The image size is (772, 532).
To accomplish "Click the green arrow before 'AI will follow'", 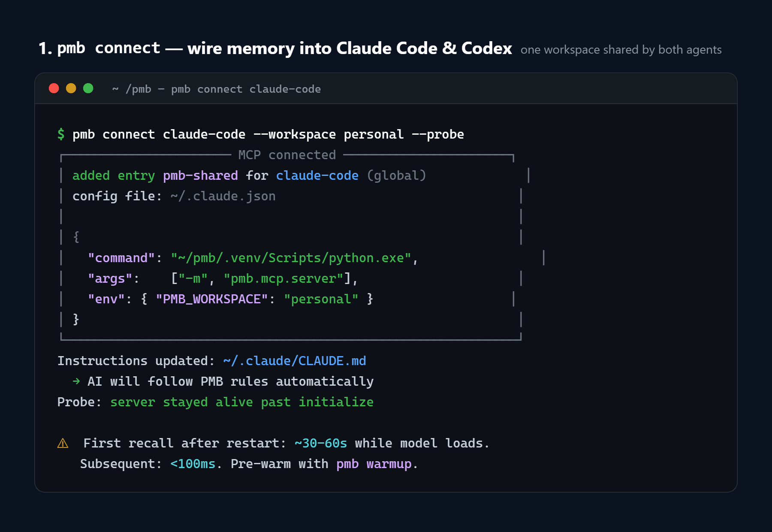I will click(76, 381).
